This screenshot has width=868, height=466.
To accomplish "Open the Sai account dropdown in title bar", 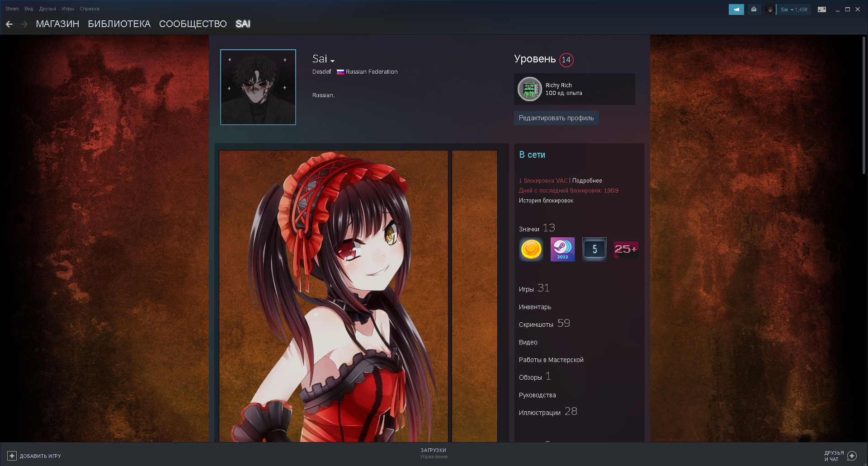I will tap(787, 9).
